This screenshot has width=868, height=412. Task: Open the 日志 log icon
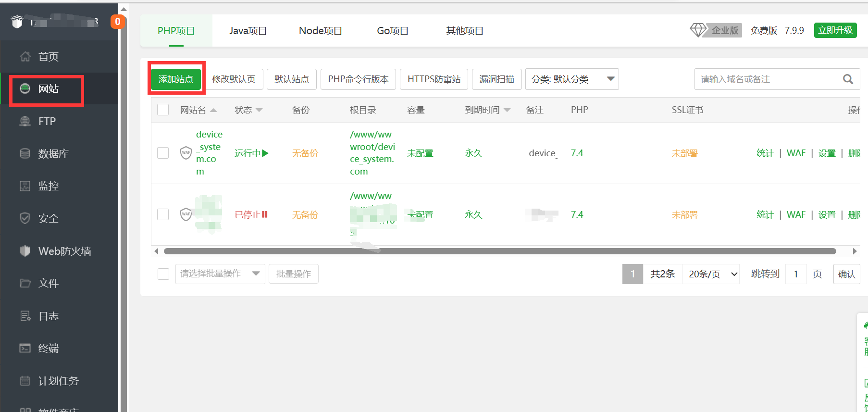[25, 316]
